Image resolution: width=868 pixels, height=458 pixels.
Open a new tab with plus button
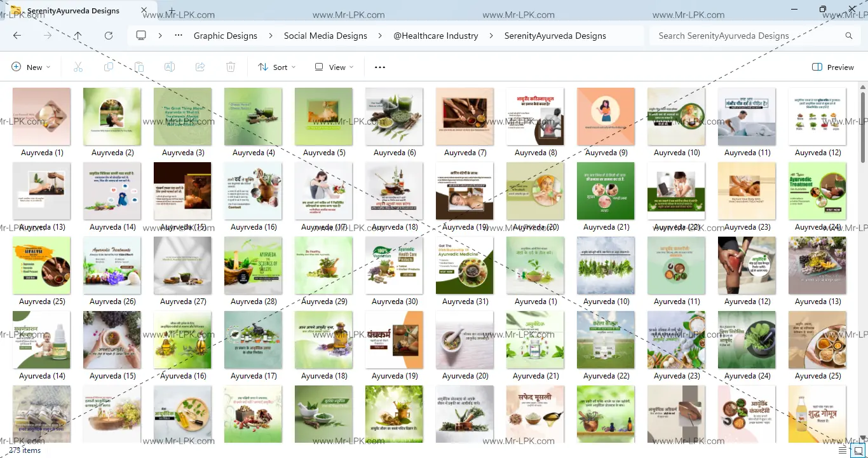pos(171,10)
